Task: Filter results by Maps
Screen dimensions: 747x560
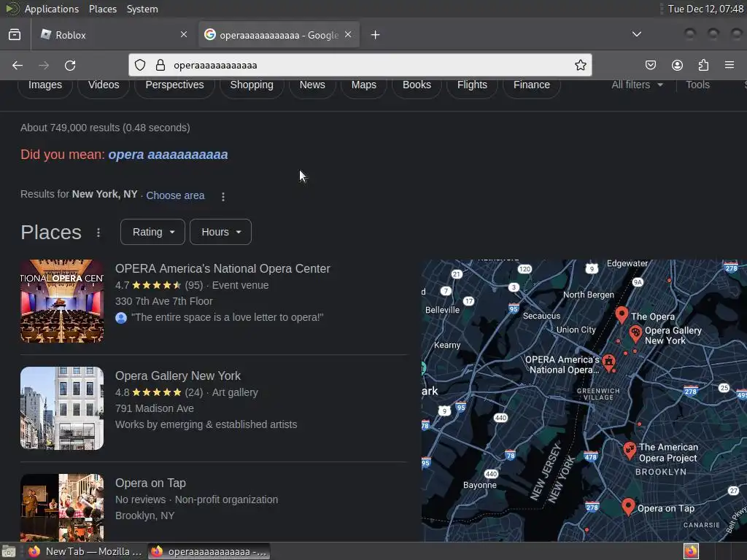Action: coord(363,85)
